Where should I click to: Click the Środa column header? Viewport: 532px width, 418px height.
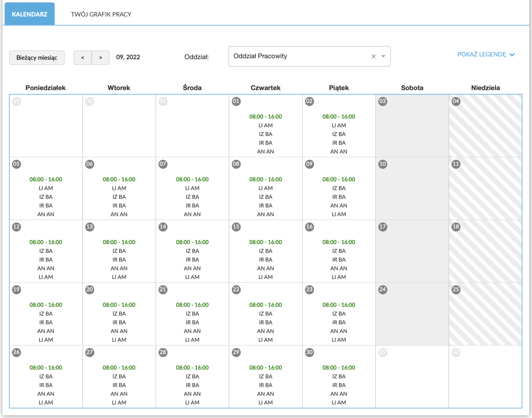coord(192,88)
